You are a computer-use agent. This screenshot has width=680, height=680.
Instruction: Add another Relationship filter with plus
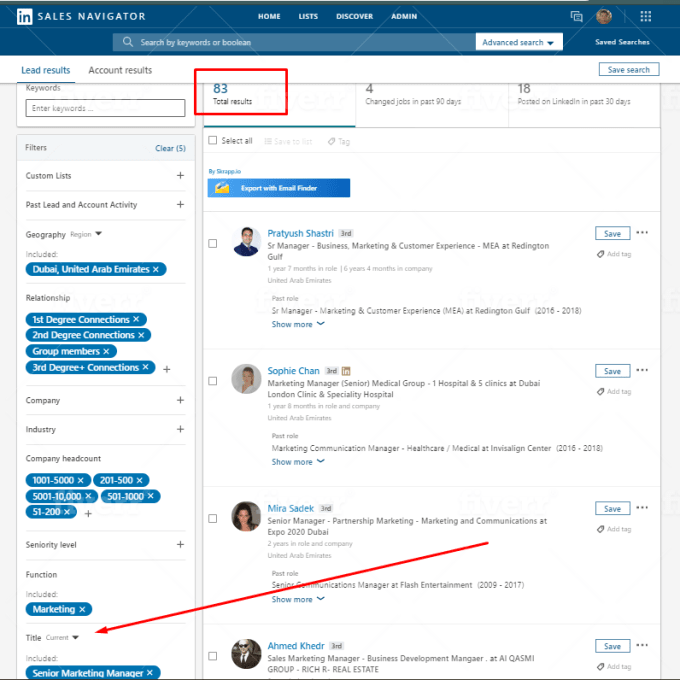(x=167, y=369)
